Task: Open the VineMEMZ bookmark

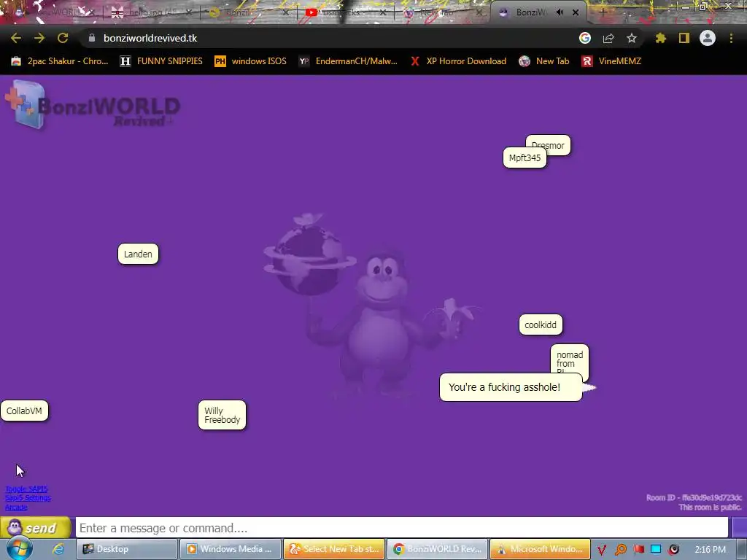Action: click(611, 61)
